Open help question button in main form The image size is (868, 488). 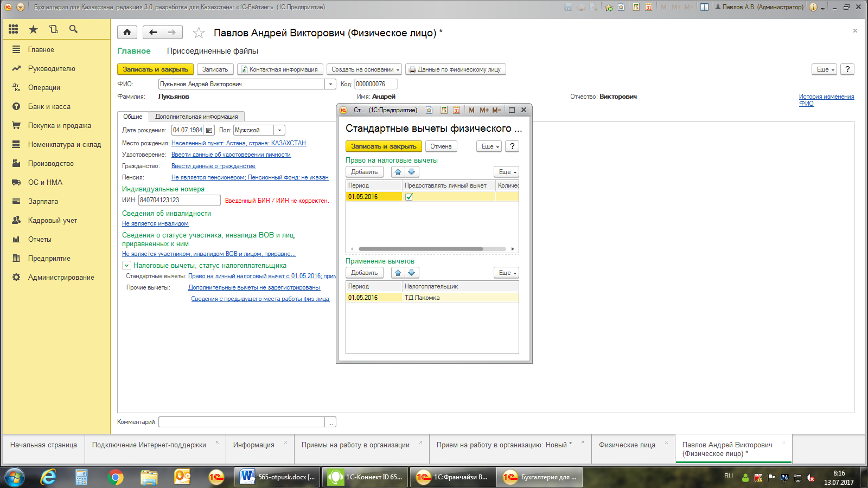coord(847,69)
